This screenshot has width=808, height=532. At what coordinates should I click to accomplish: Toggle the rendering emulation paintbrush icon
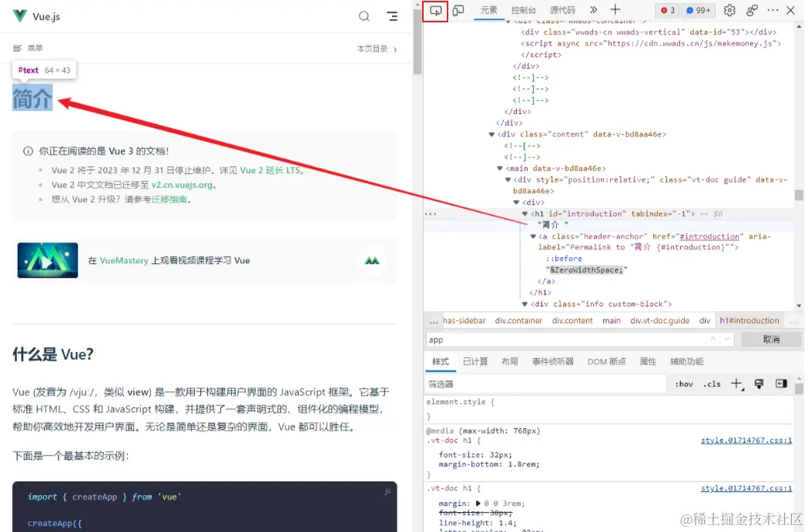[759, 383]
